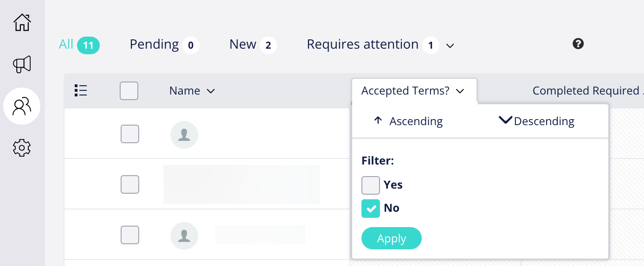The image size is (644, 266).
Task: Click the first row's avatar icon
Action: (x=184, y=135)
